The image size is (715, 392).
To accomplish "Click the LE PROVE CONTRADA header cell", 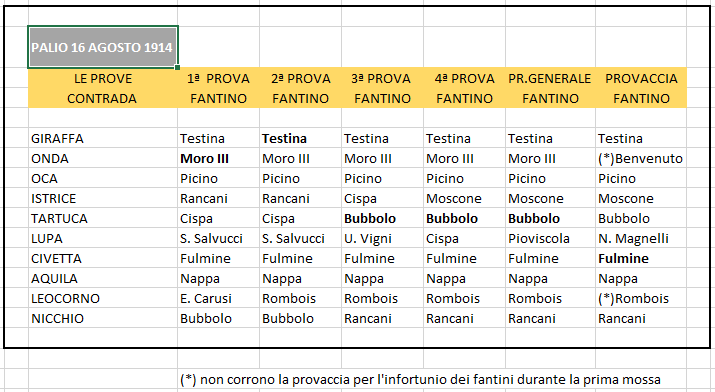I will (103, 88).
